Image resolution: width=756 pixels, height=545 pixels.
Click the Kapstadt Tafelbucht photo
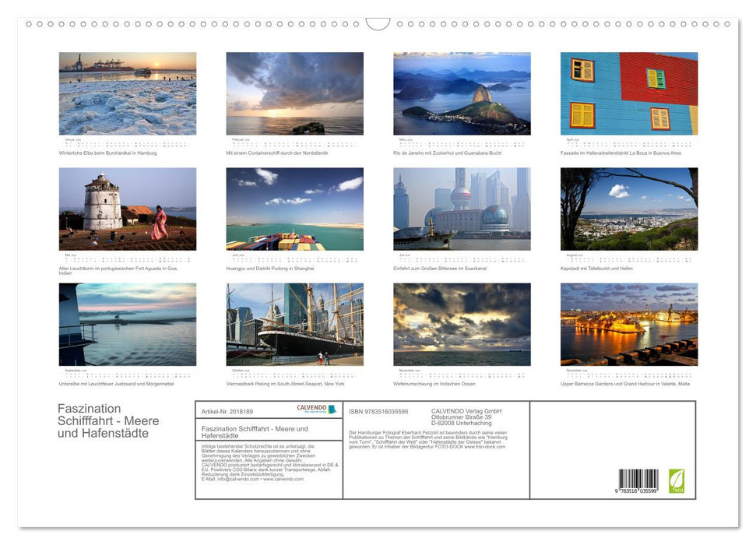click(629, 209)
